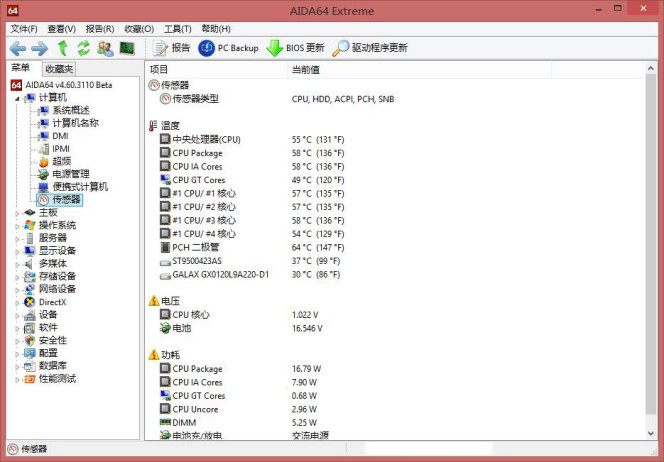Open the 工具(T) menu
Viewport: 664px width, 462px height.
[177, 29]
